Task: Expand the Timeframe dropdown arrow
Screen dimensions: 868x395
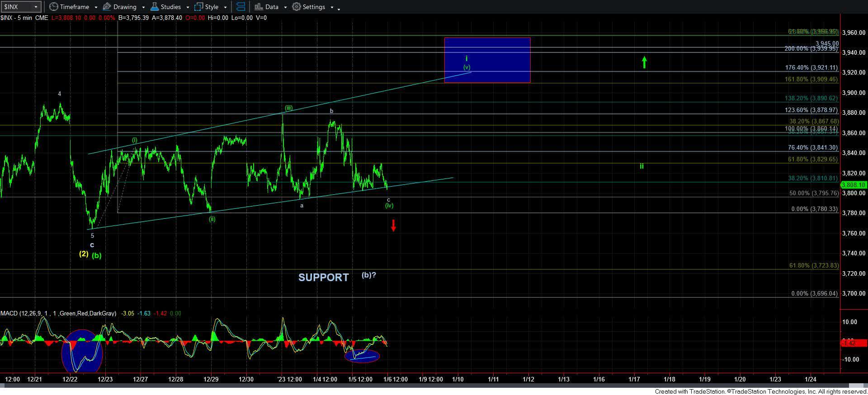Action: pyautogui.click(x=96, y=7)
